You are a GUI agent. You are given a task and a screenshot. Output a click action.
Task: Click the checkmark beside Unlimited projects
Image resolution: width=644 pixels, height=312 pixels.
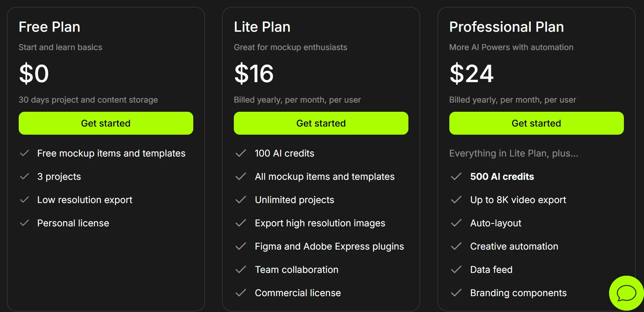(x=241, y=200)
